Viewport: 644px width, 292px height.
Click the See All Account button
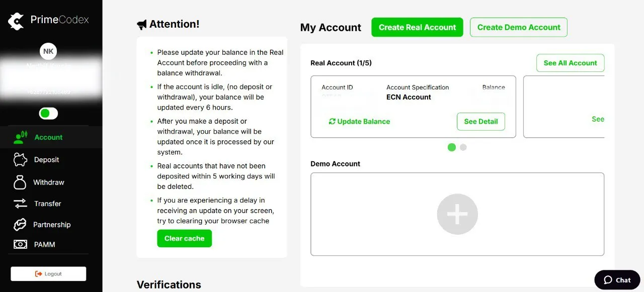pyautogui.click(x=570, y=63)
